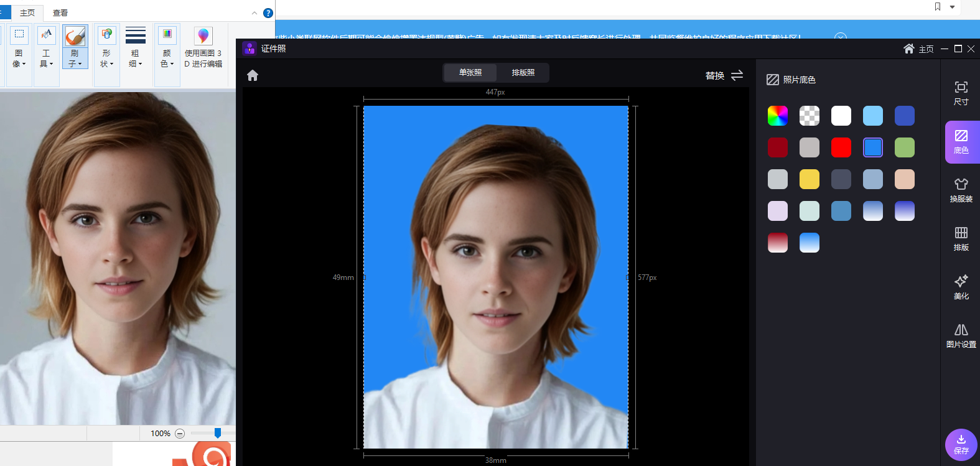
Task: Click the 替换 replace photo icon
Action: pos(737,75)
